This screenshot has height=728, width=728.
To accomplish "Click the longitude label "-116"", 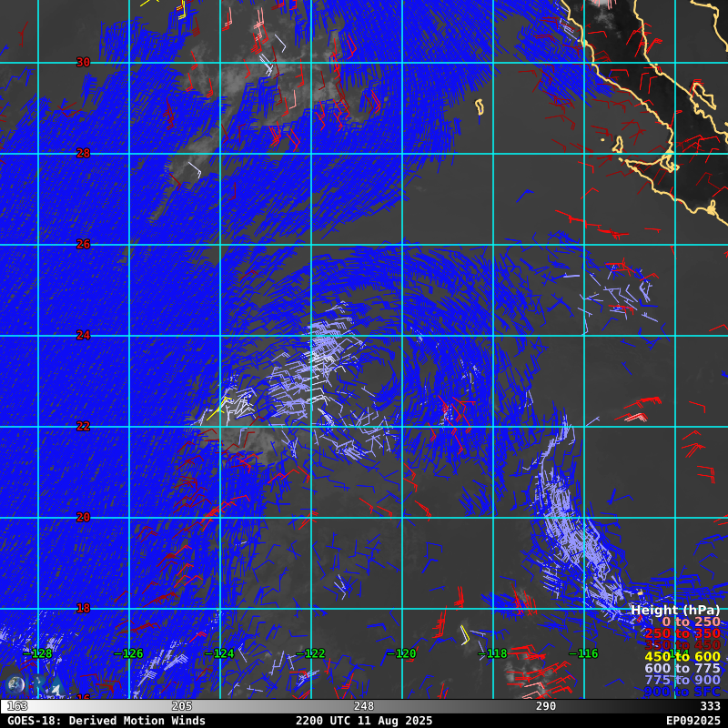I will point(583,653).
